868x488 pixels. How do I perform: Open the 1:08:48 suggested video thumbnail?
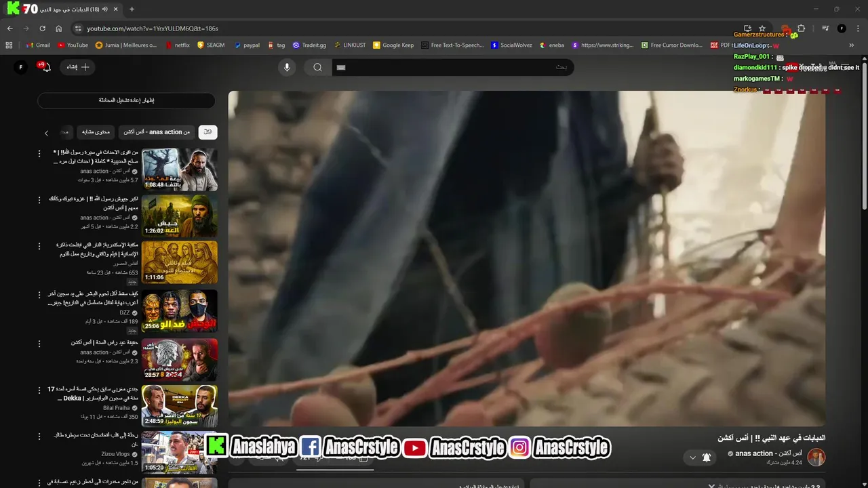[180, 169]
